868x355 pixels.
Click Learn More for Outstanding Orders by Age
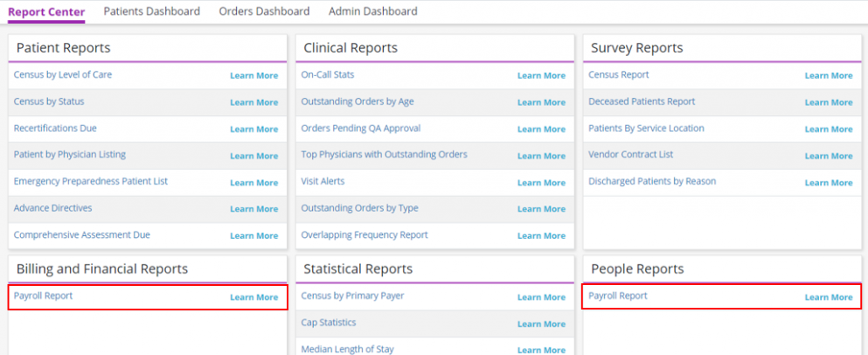pyautogui.click(x=541, y=102)
